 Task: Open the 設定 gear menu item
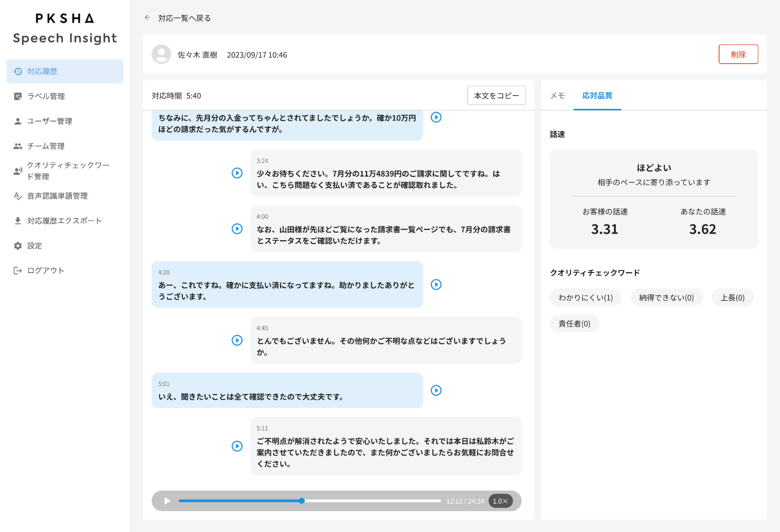(x=34, y=246)
